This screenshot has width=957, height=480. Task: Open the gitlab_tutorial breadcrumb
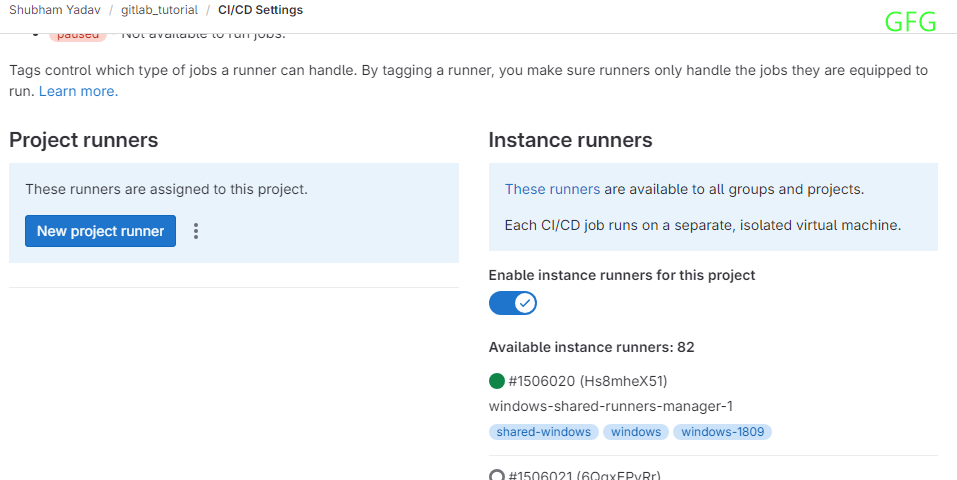click(159, 10)
